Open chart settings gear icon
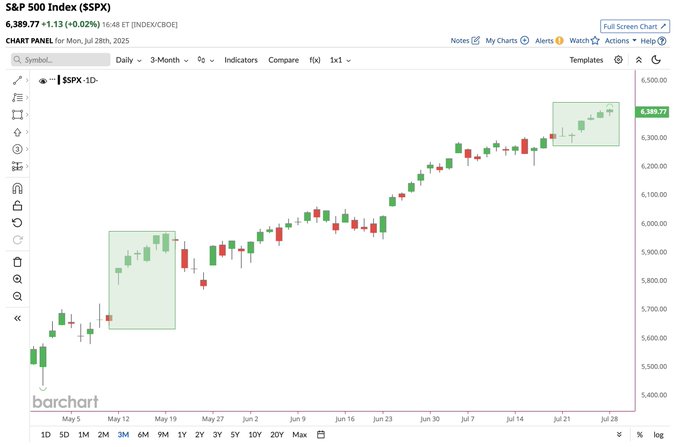This screenshot has width=680, height=447. (618, 60)
